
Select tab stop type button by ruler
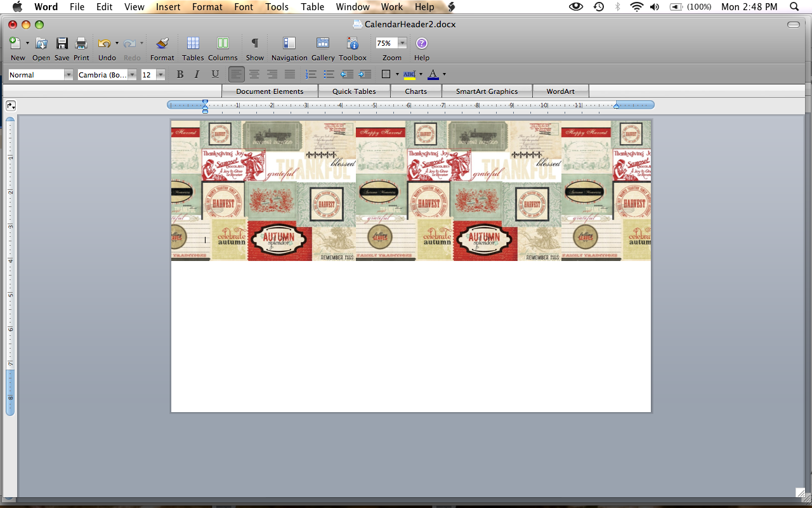(x=10, y=105)
